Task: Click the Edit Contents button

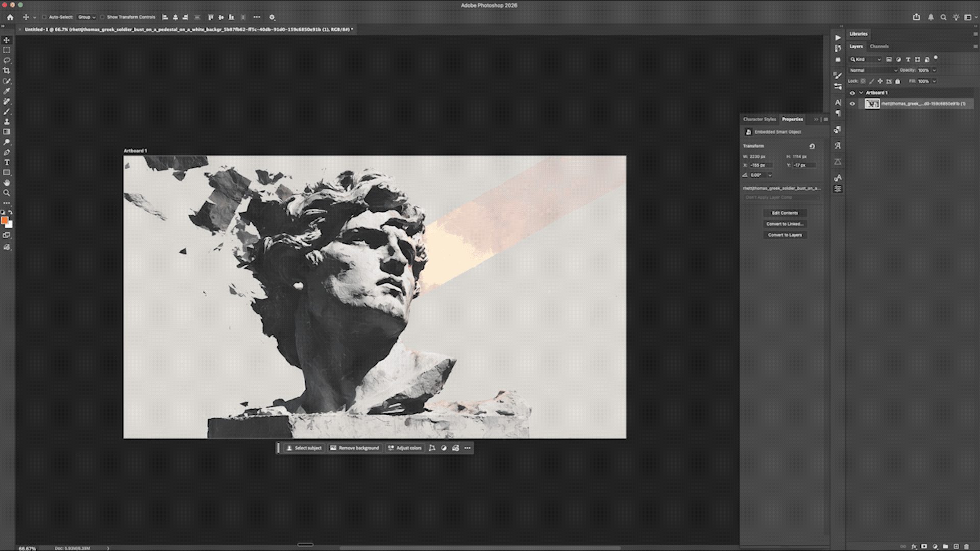Action: coord(785,213)
